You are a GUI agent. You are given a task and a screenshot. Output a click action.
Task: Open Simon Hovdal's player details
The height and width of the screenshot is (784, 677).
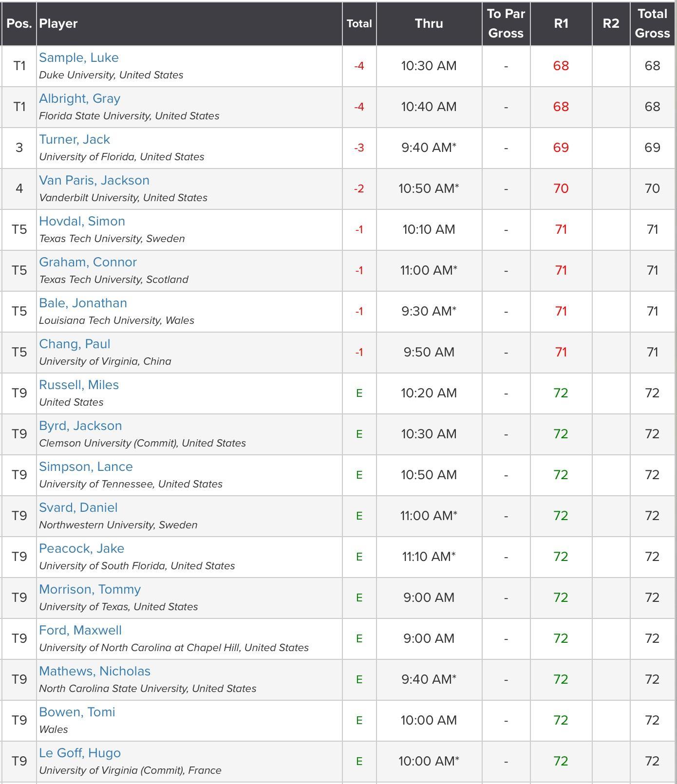pyautogui.click(x=82, y=221)
